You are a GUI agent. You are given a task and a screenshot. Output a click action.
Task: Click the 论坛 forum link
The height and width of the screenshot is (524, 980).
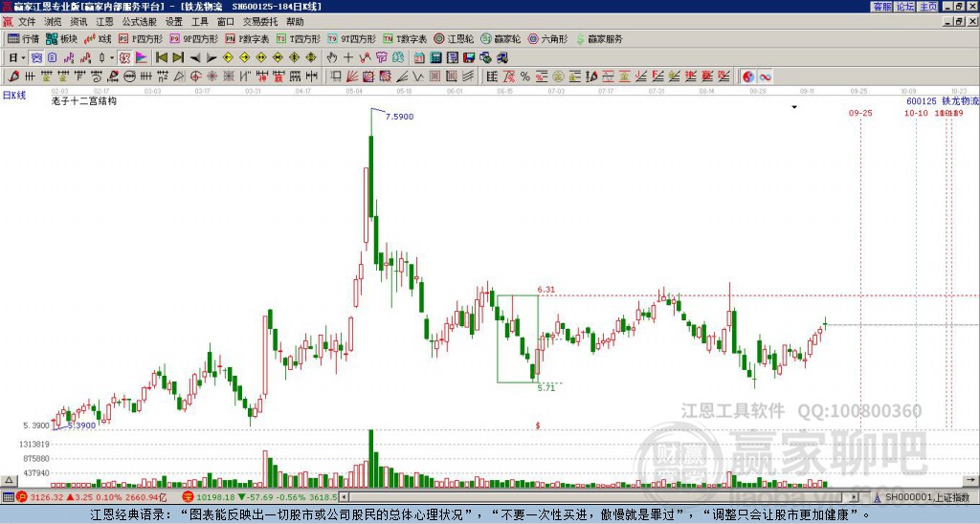pyautogui.click(x=905, y=7)
